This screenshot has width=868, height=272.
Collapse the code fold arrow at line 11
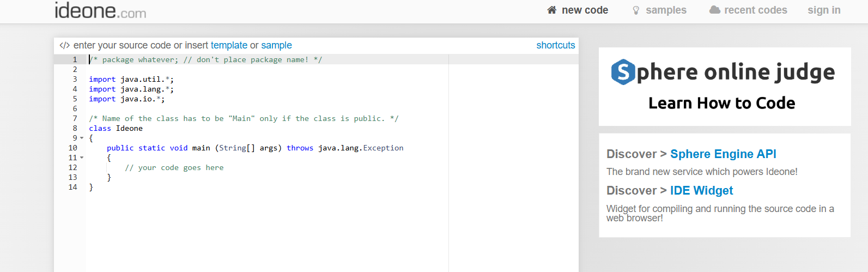point(82,158)
